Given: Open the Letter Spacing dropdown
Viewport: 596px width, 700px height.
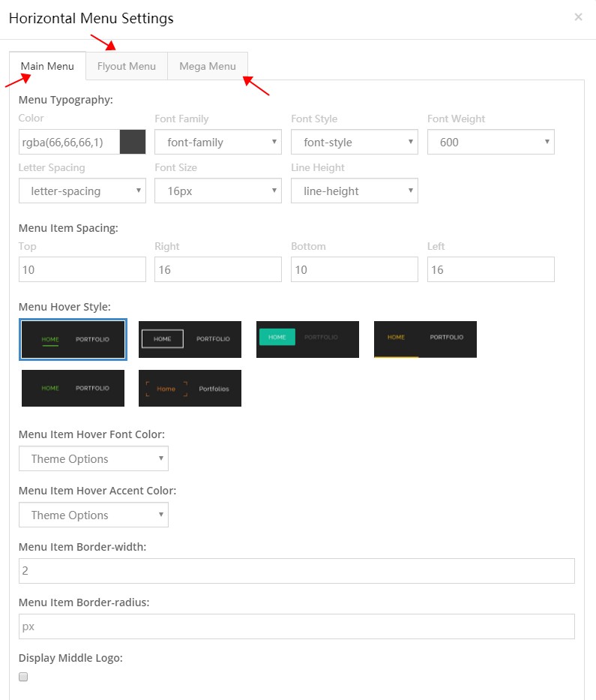Looking at the screenshot, I should 82,191.
